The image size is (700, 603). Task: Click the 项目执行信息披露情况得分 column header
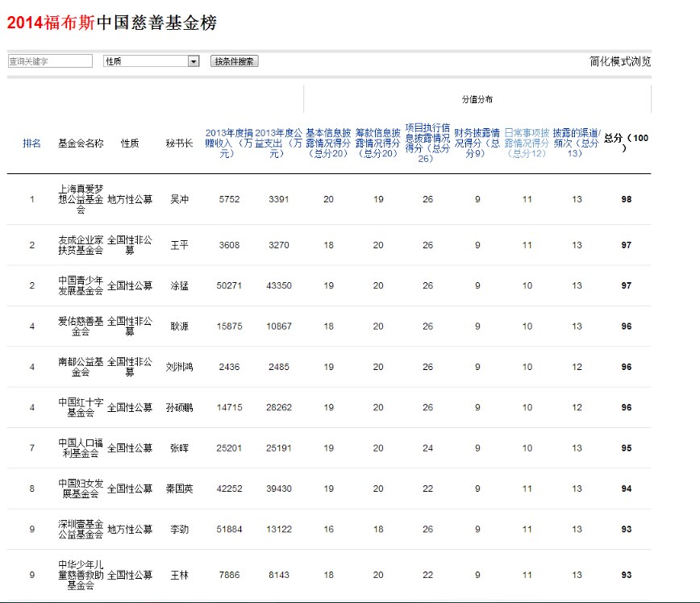tap(427, 143)
